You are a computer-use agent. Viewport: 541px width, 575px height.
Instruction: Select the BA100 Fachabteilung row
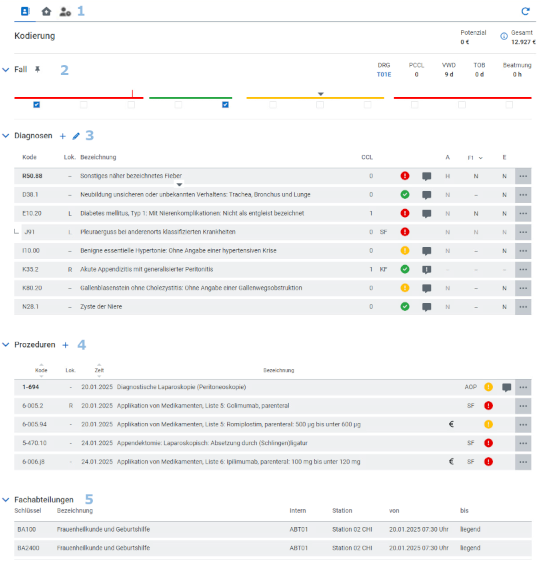pyautogui.click(x=273, y=530)
